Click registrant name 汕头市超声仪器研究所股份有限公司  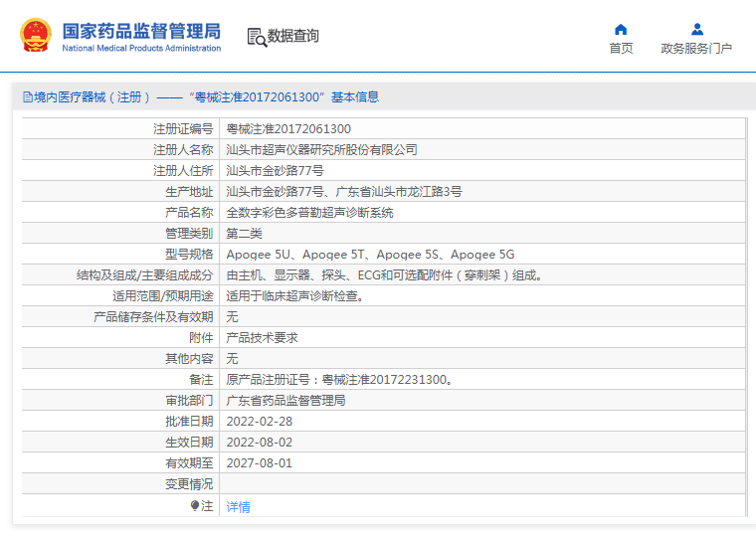point(321,150)
